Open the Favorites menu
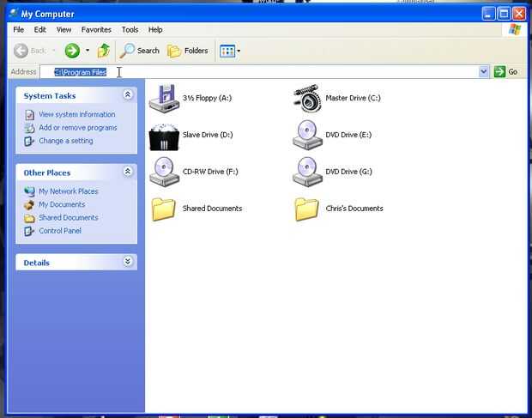This screenshot has width=532, height=418. pos(96,30)
